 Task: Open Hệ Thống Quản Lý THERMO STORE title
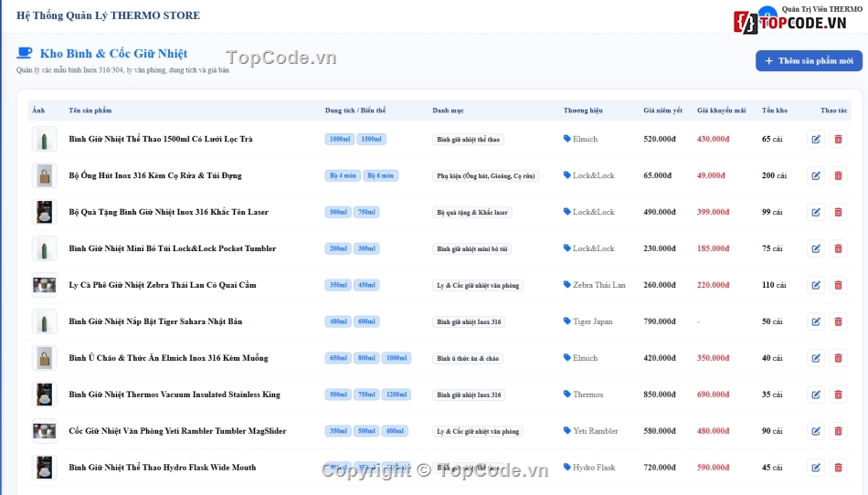(x=109, y=16)
